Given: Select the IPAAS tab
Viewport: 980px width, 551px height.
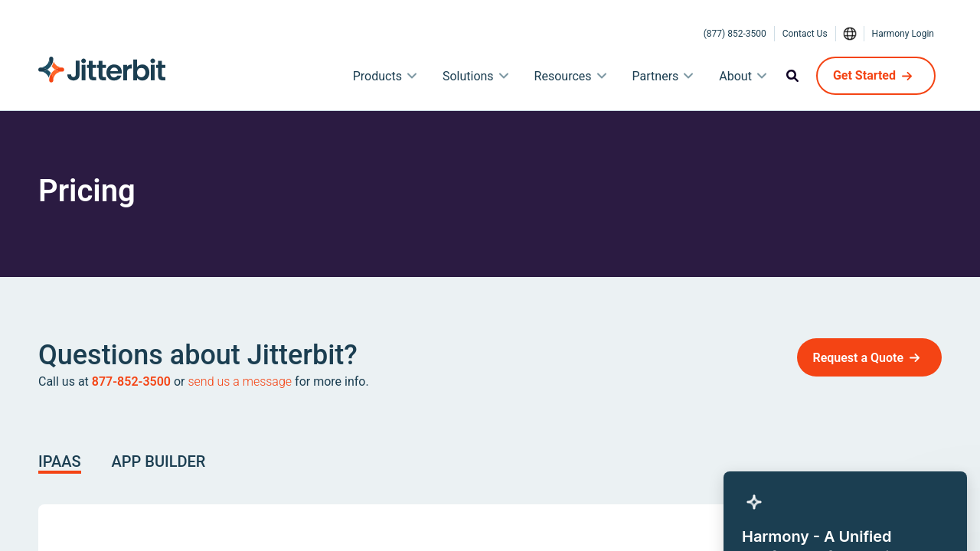Looking at the screenshot, I should pyautogui.click(x=60, y=461).
